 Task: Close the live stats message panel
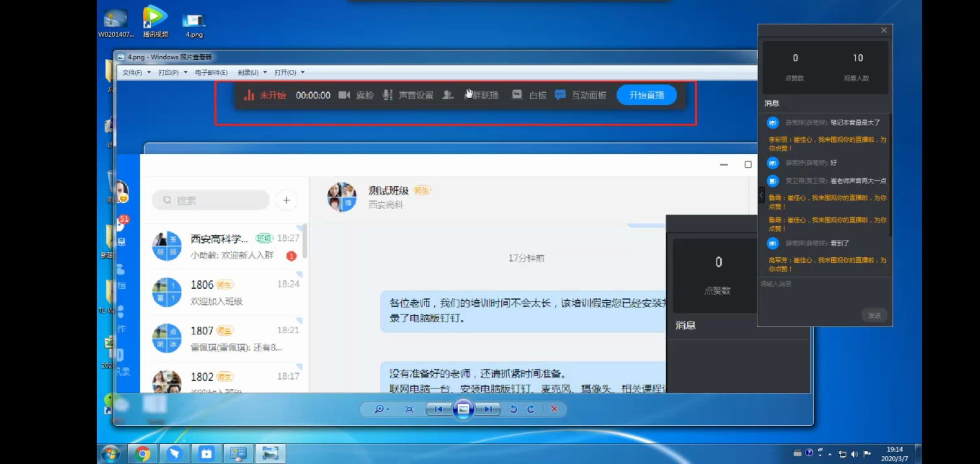(884, 30)
